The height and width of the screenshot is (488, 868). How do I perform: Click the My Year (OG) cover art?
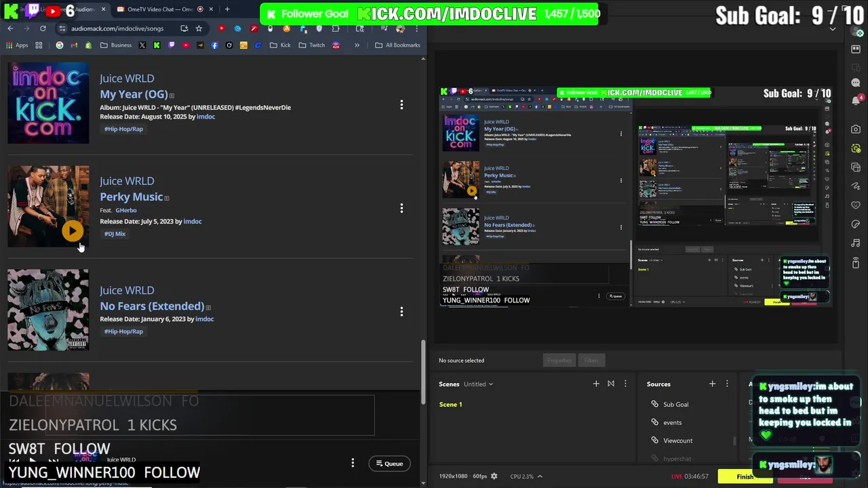pyautogui.click(x=48, y=103)
